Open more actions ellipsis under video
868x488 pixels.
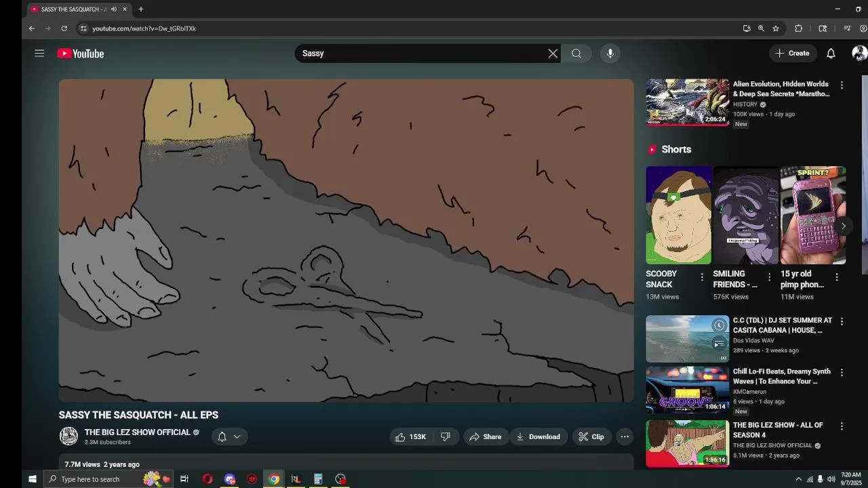[x=625, y=437]
